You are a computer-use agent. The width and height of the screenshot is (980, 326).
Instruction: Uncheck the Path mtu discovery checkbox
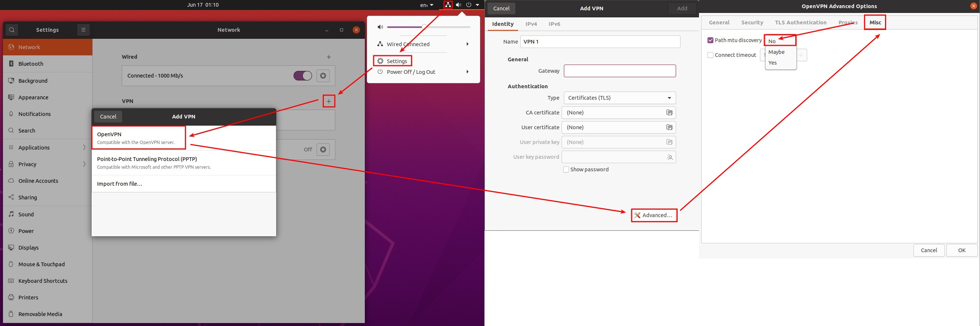[710, 40]
